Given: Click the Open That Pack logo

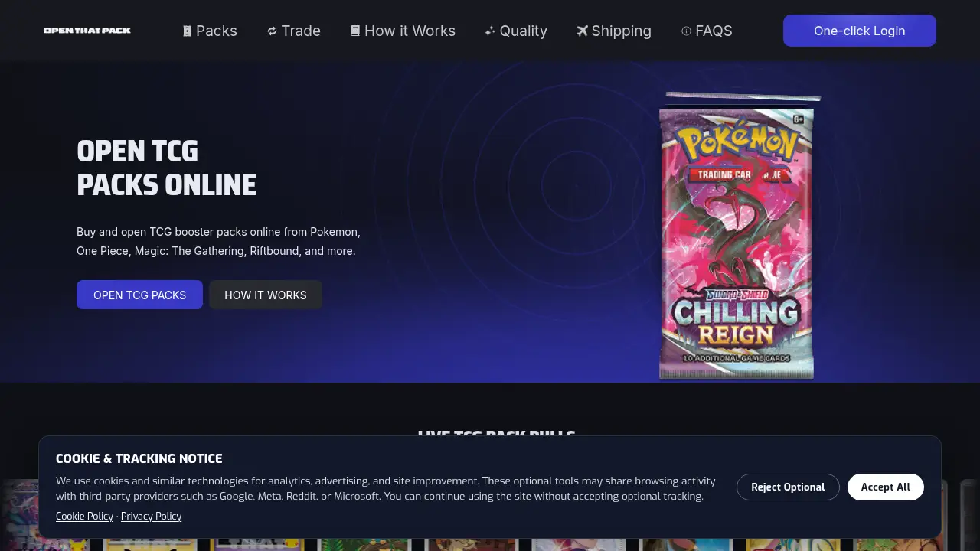Looking at the screenshot, I should [87, 31].
